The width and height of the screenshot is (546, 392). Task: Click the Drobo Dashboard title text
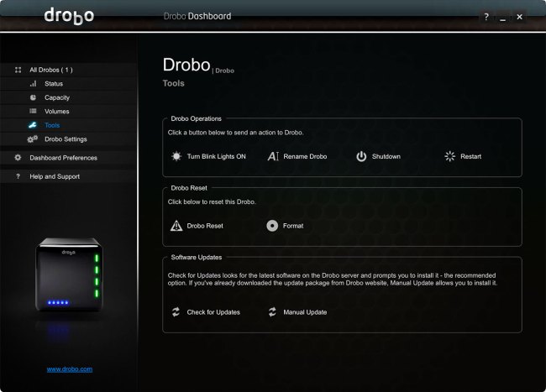click(197, 16)
